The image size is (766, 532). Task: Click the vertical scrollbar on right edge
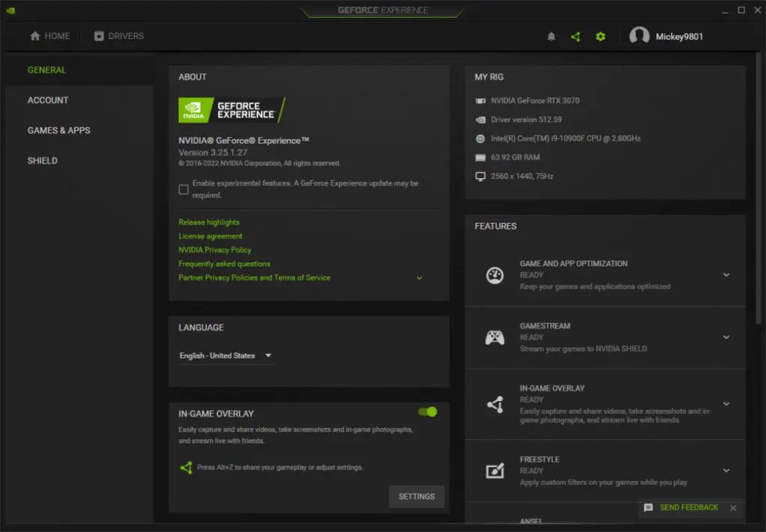point(759,188)
